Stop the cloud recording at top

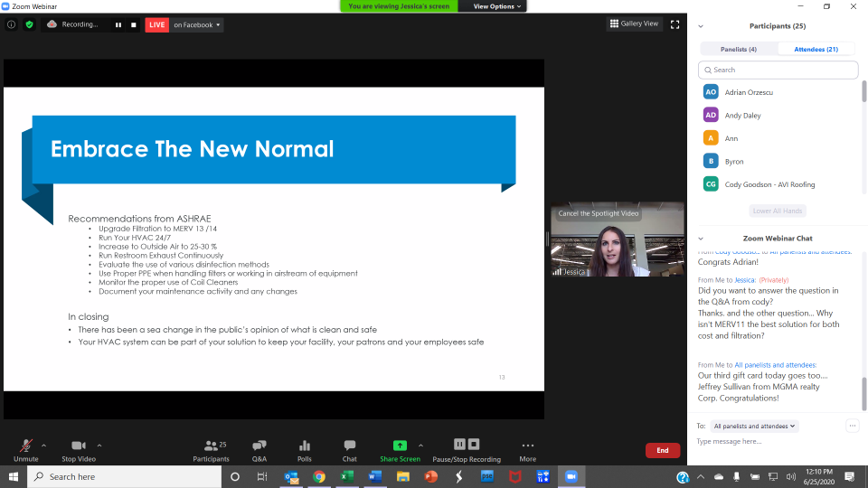click(x=134, y=25)
